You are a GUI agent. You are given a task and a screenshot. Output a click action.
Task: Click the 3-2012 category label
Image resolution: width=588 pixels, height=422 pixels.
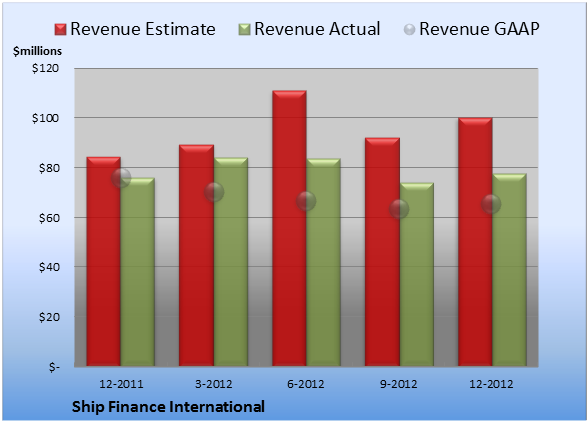214,384
